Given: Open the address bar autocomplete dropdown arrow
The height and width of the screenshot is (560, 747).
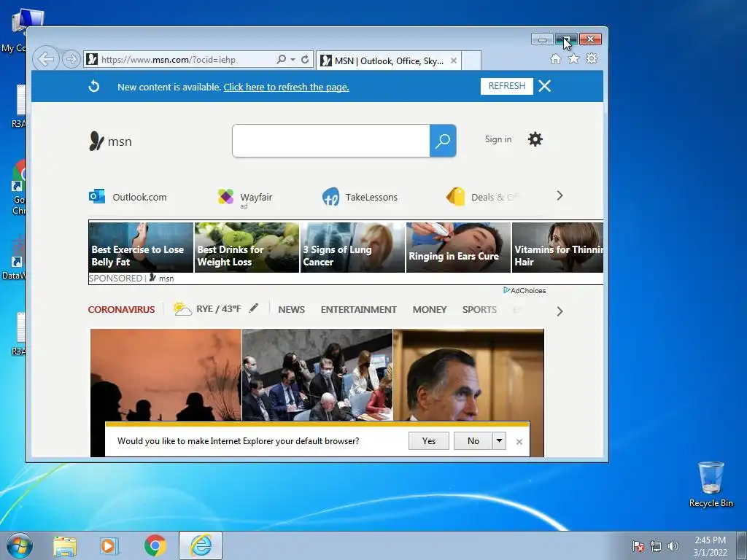Looking at the screenshot, I should (293, 60).
